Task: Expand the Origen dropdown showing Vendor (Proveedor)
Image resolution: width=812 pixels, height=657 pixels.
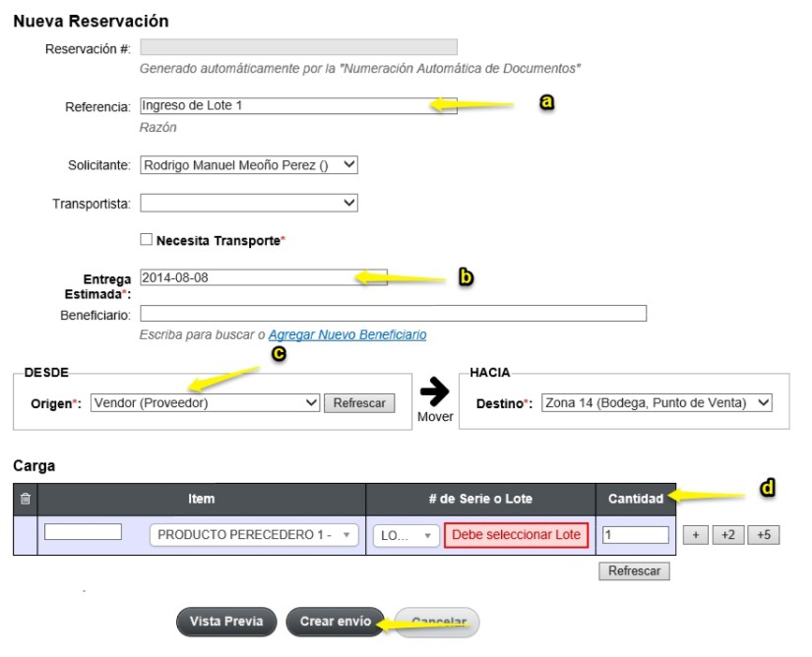Action: click(x=205, y=403)
